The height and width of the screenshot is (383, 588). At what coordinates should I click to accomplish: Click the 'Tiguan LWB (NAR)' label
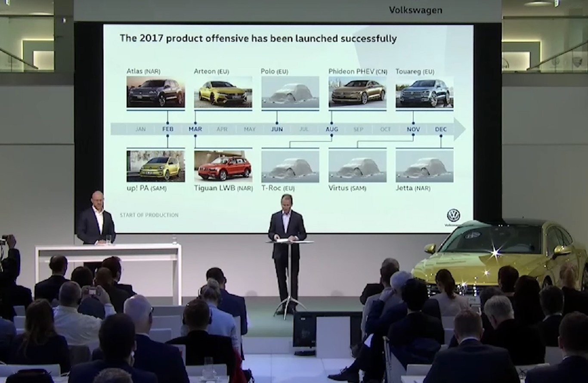pos(223,188)
